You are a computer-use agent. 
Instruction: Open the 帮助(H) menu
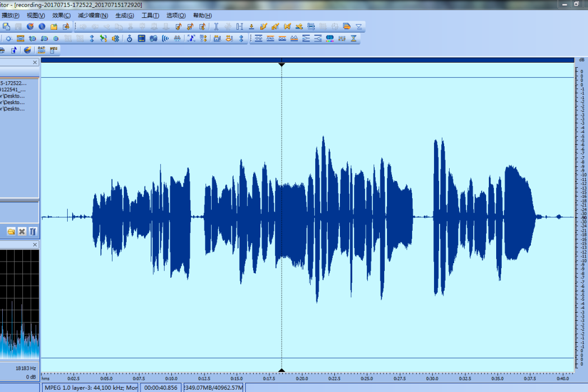[x=202, y=15]
